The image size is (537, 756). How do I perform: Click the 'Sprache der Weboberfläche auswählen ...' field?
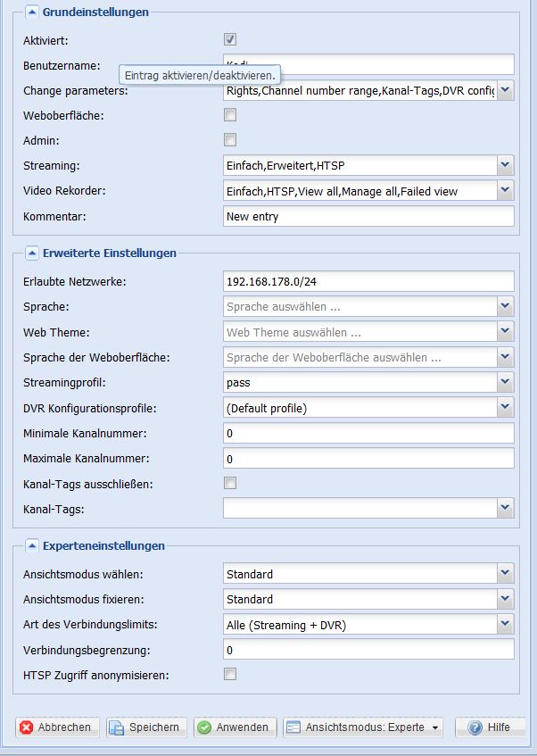point(360,357)
